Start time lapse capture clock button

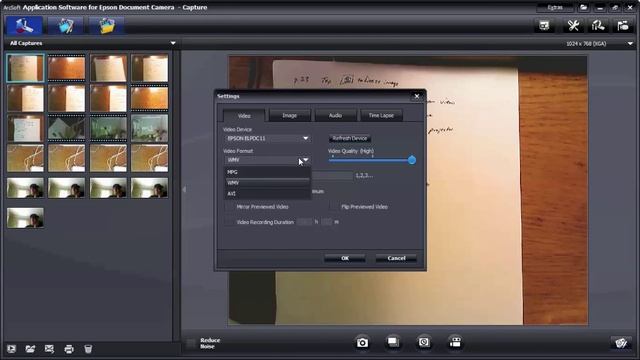click(x=424, y=342)
